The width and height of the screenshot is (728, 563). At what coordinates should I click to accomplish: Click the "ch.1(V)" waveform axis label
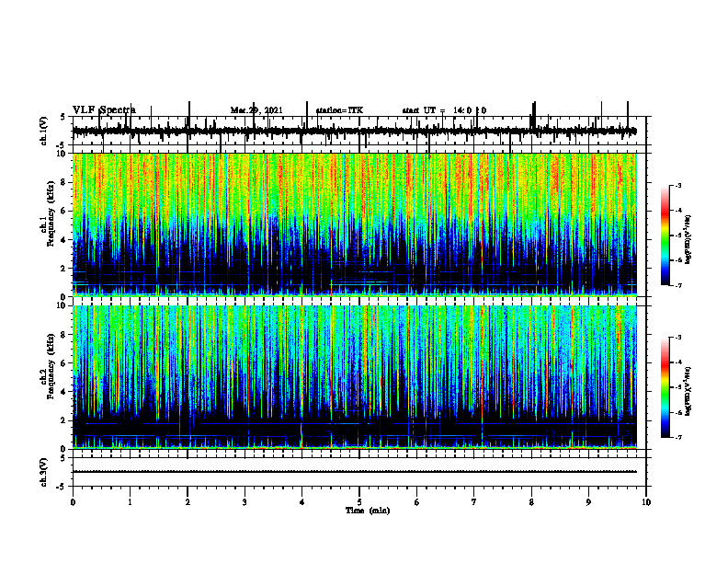(44, 131)
